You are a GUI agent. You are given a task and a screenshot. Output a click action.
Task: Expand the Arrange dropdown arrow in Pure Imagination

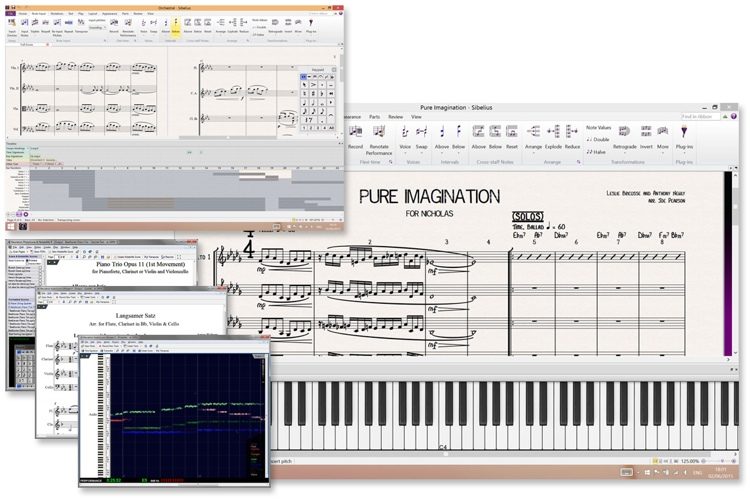(x=533, y=153)
